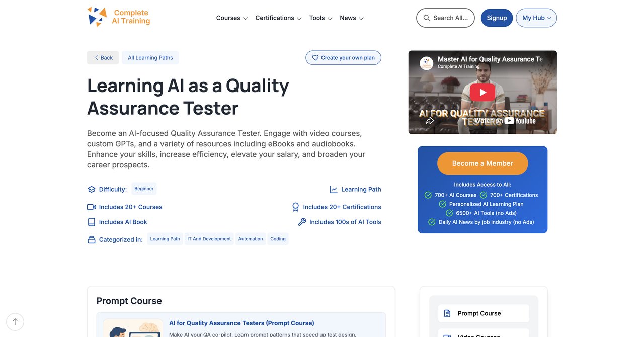Click the Search All input field
The height and width of the screenshot is (337, 644).
445,18
